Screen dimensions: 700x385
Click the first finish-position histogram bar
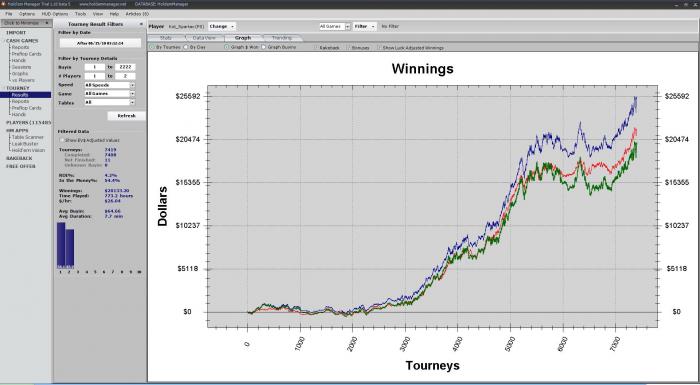pyautogui.click(x=61, y=245)
